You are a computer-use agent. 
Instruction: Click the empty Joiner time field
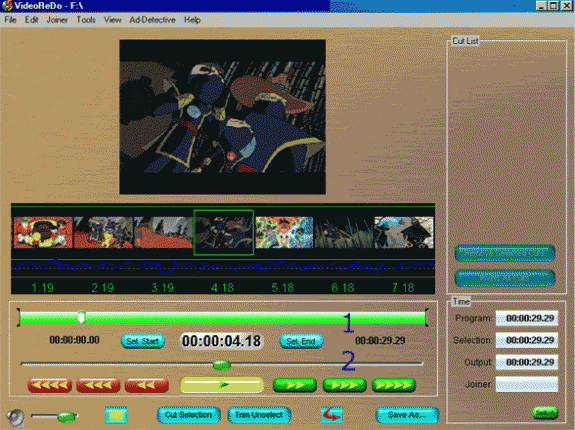527,384
